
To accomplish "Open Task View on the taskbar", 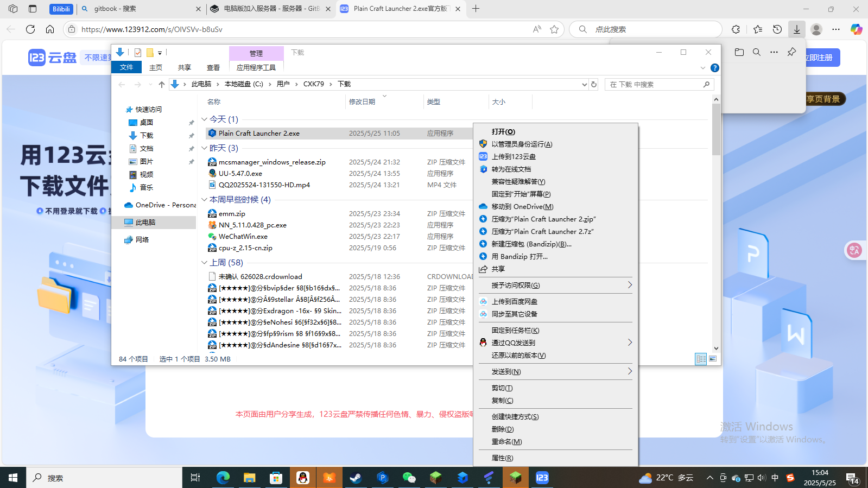I will click(x=195, y=478).
